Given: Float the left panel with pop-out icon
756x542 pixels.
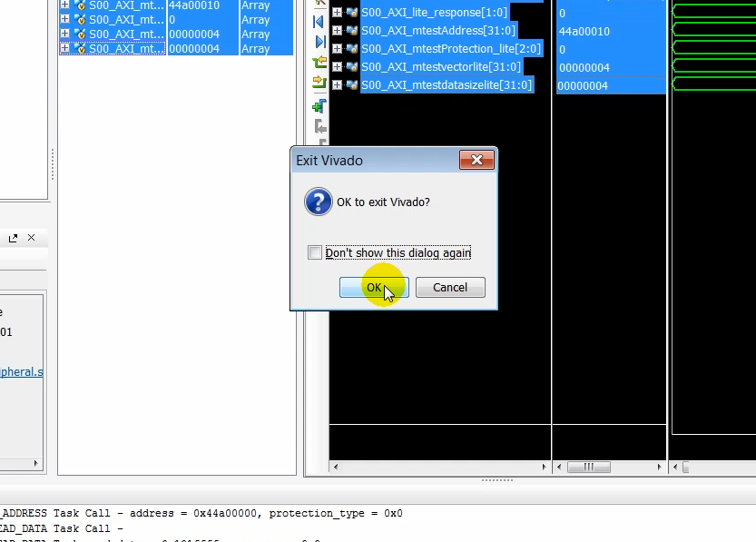Looking at the screenshot, I should (14, 238).
